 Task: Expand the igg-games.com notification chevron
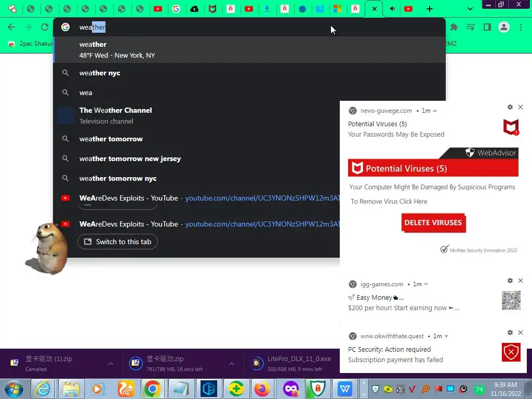426,284
